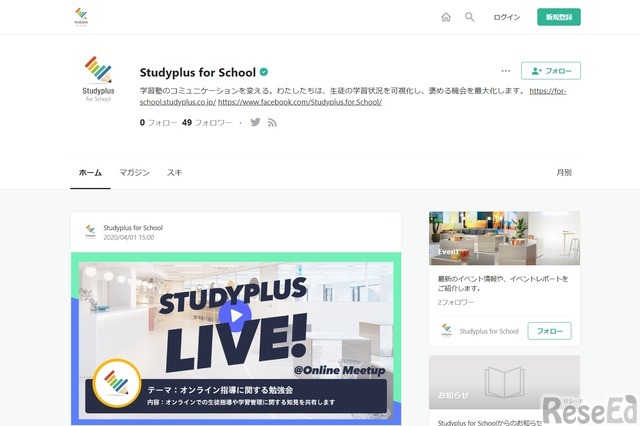The image size is (640, 426).
Task: Play the STUDYPLUS LIVE video
Action: coord(235,316)
